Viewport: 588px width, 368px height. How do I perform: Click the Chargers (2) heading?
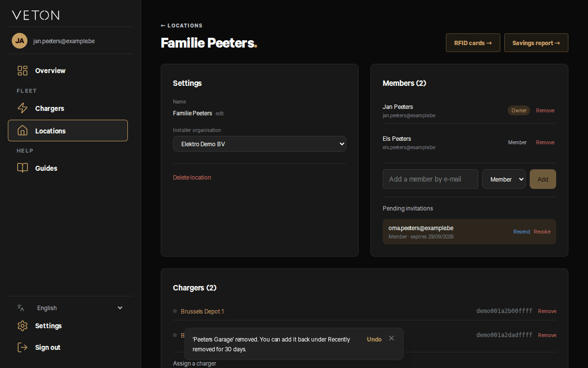pos(195,288)
